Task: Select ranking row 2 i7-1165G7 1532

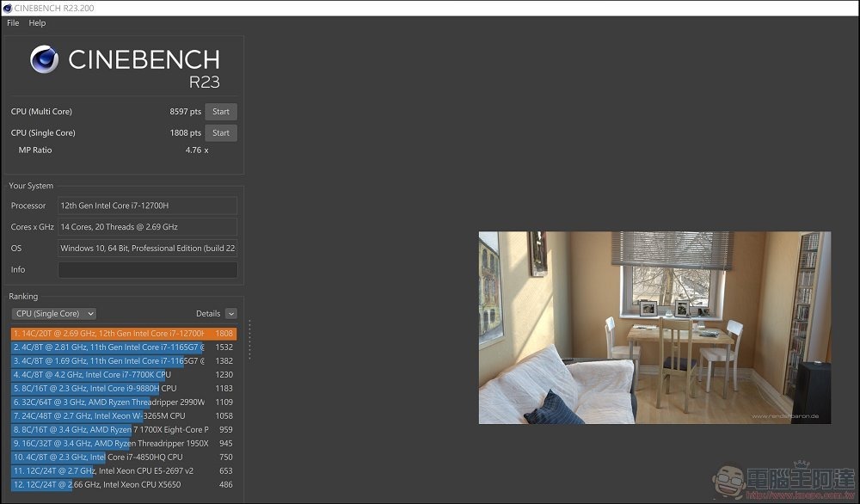Action: (x=124, y=347)
